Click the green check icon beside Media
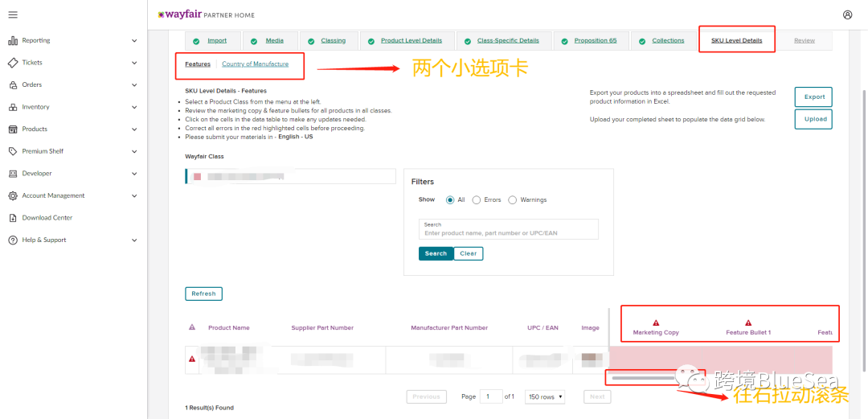This screenshot has height=419, width=868. pos(254,42)
